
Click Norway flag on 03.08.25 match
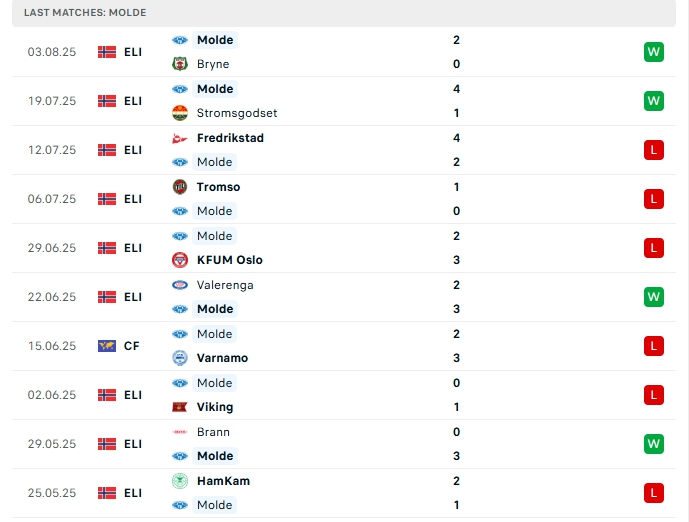tap(107, 52)
